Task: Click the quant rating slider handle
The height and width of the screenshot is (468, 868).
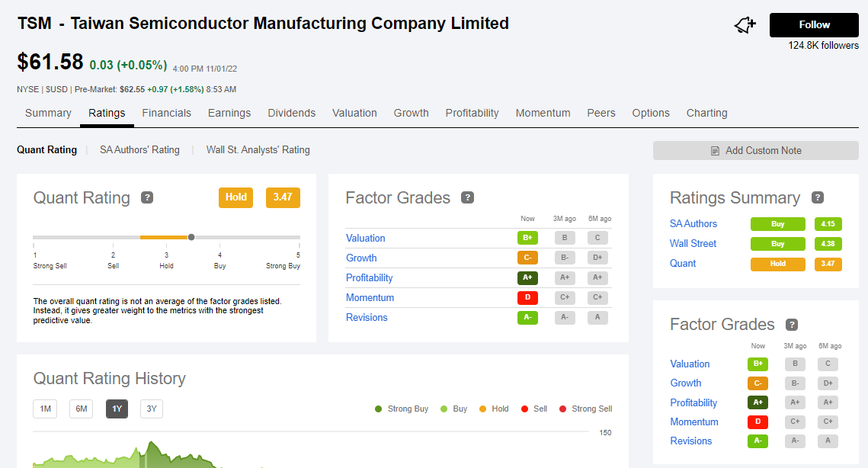Action: coord(191,237)
